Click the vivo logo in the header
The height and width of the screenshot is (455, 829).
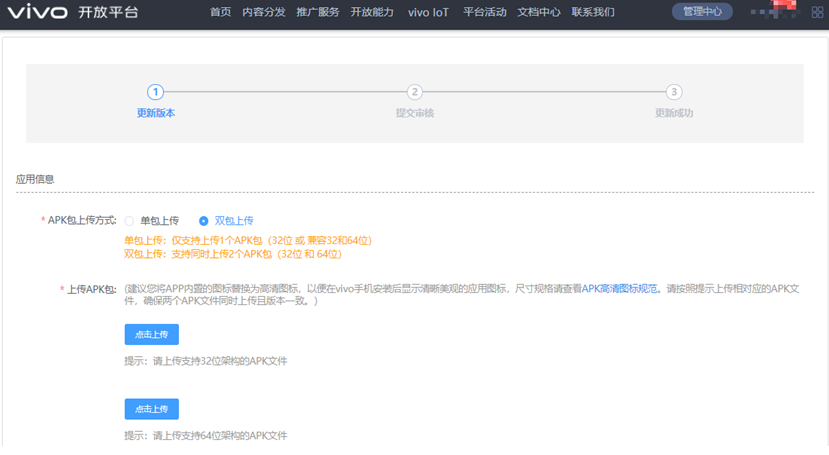click(x=38, y=12)
